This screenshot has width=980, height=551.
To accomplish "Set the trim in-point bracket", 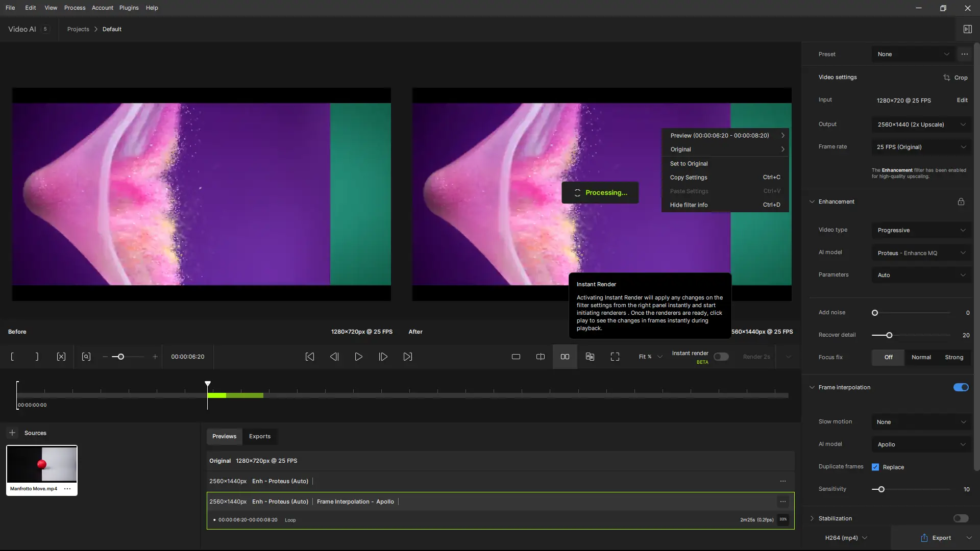I will [x=12, y=357].
